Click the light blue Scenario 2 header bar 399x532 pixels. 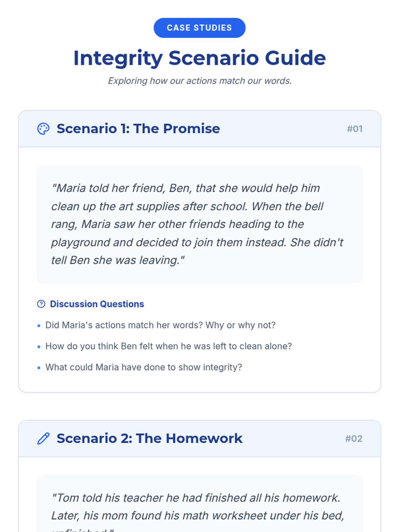click(x=293, y=439)
